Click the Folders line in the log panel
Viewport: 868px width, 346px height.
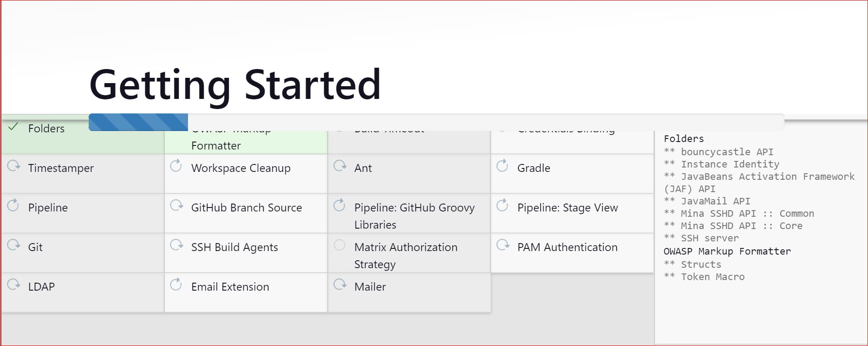[684, 138]
